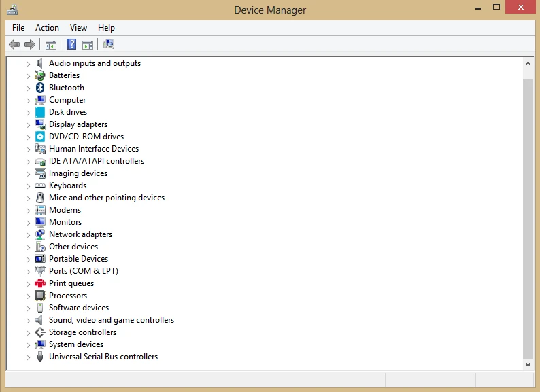The image size is (540, 392).
Task: Click the vertical scrollbar down arrow
Action: point(528,364)
